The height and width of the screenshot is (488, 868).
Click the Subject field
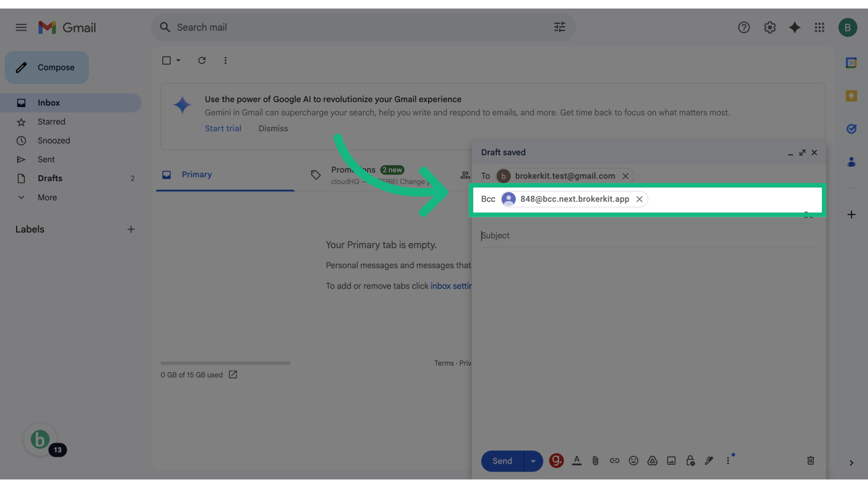tap(649, 236)
